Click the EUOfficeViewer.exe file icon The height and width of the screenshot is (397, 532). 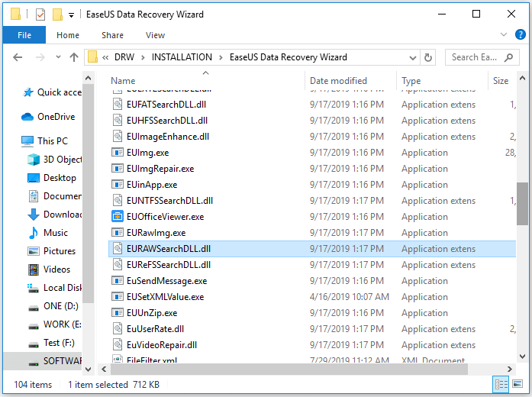click(x=117, y=217)
